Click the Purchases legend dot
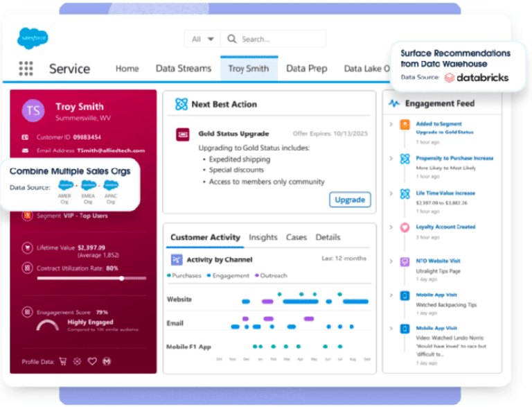The width and height of the screenshot is (532, 407). (168, 275)
